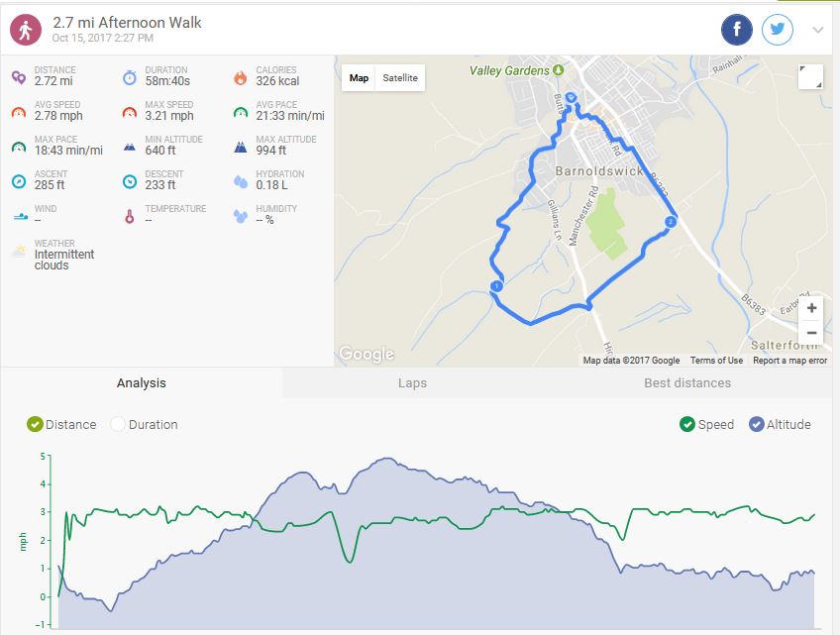
Task: Toggle fullscreen map view icon
Action: click(810, 77)
